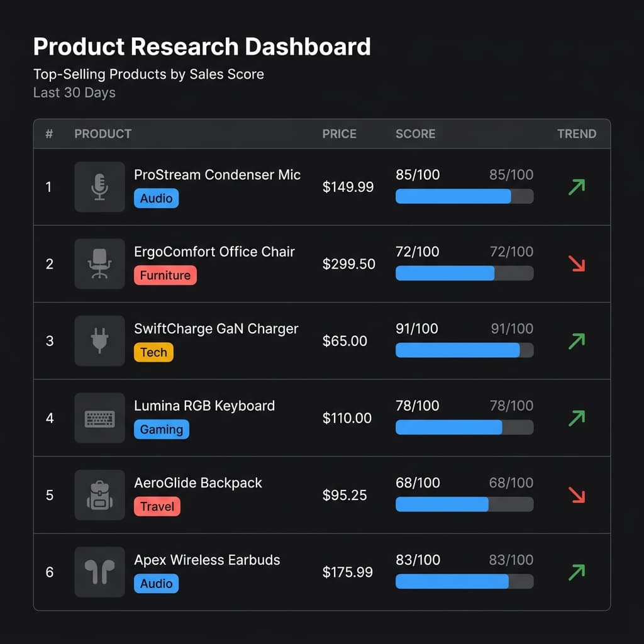Click the plug icon for SwiftCharge GaN Charger
644x644 pixels.
click(x=99, y=341)
